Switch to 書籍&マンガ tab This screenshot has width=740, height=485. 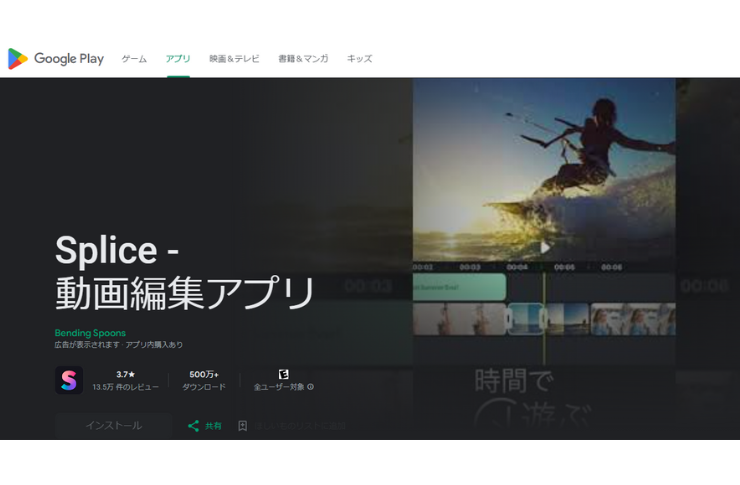[303, 59]
